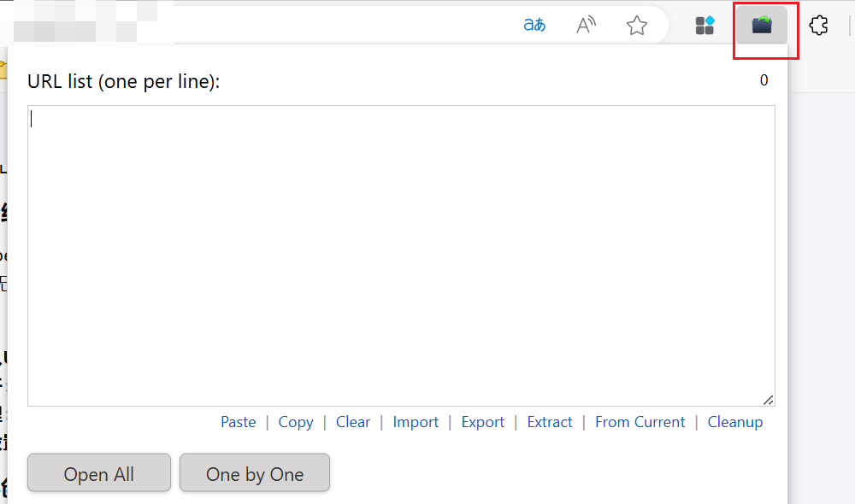Activate the Read aloud icon

586,26
